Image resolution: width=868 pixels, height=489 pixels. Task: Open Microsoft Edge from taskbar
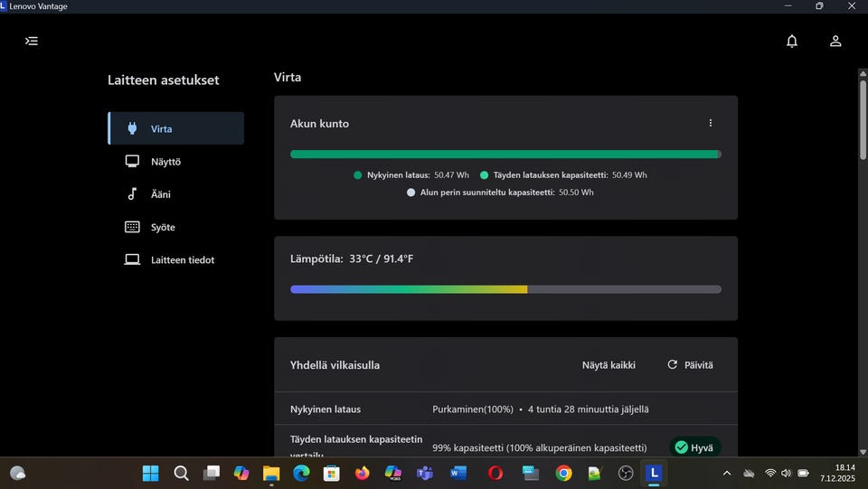coord(302,474)
